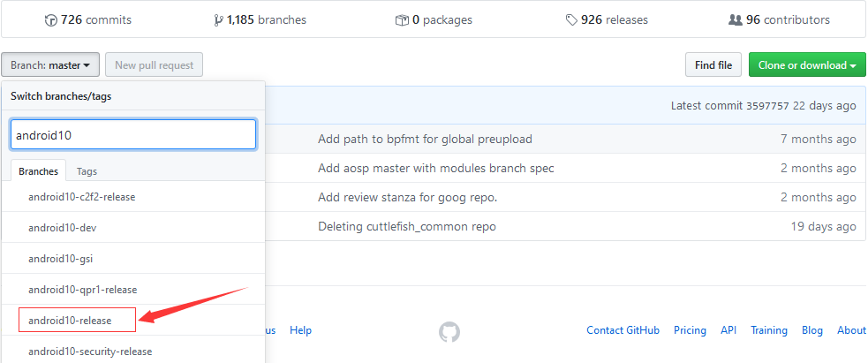Click the commits clock icon
Screen dimensions: 868x363
point(50,19)
